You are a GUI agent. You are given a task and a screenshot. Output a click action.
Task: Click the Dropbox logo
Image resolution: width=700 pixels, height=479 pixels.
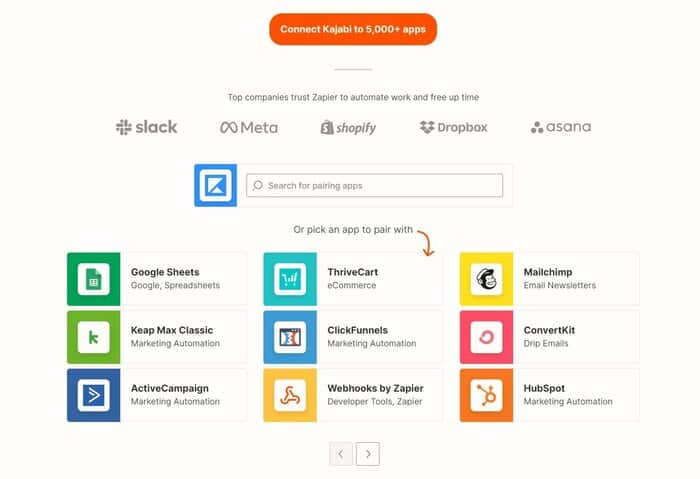point(454,127)
